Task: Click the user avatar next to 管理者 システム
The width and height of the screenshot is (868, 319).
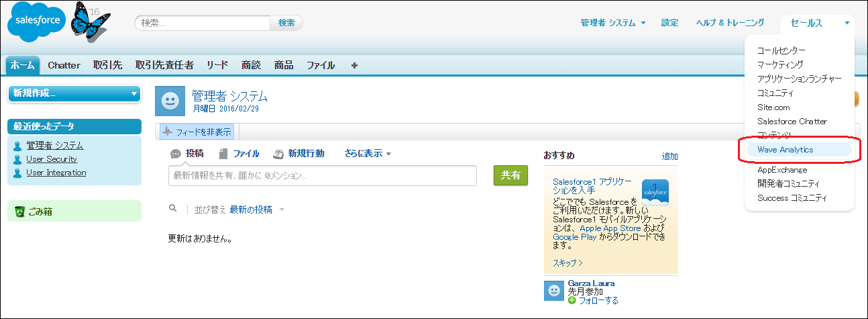Action: [170, 101]
